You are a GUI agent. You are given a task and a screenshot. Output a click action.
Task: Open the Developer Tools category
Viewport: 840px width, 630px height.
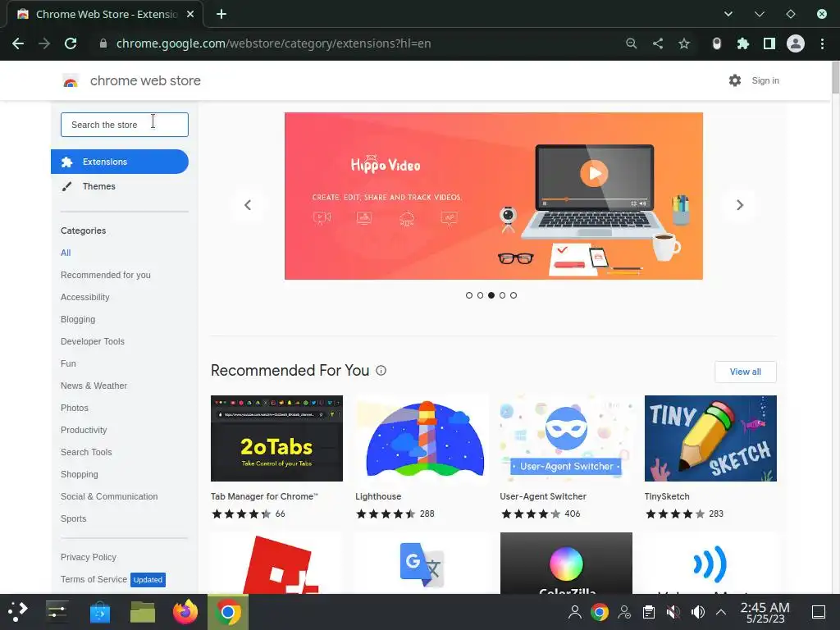(92, 341)
